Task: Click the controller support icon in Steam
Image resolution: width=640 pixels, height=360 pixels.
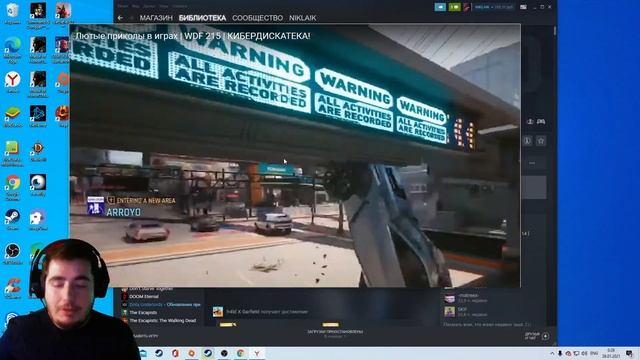Action: click(x=541, y=122)
